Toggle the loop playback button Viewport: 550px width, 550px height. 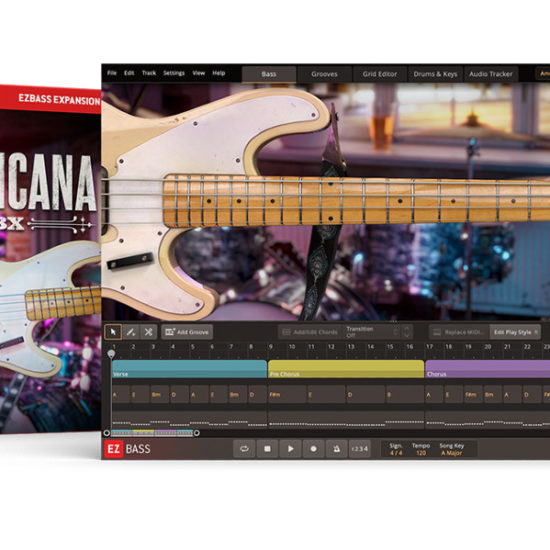pos(244,449)
